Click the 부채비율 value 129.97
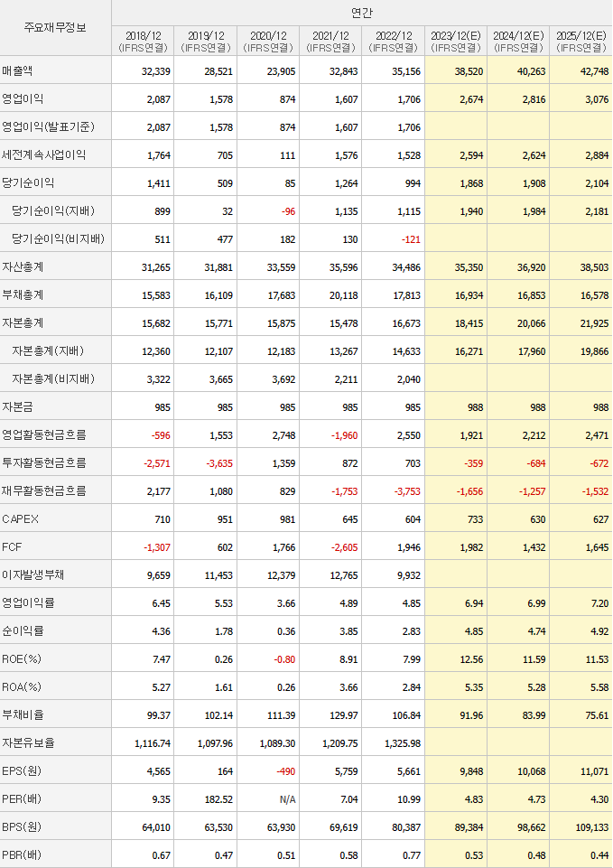The width and height of the screenshot is (613, 868). pyautogui.click(x=344, y=715)
